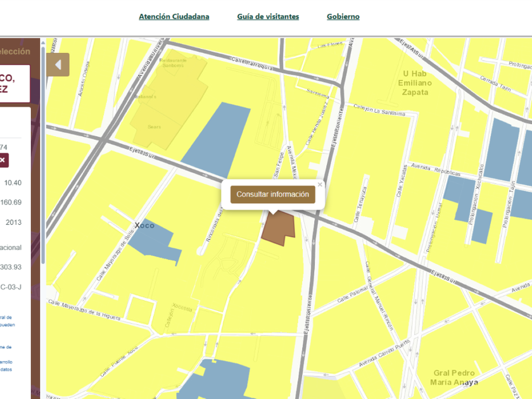The height and width of the screenshot is (399, 532).
Task: Click the Restaurante Sanborns label
Action: tap(173, 63)
